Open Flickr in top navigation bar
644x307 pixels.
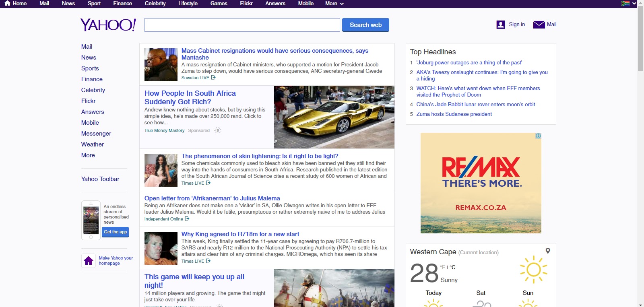click(246, 3)
